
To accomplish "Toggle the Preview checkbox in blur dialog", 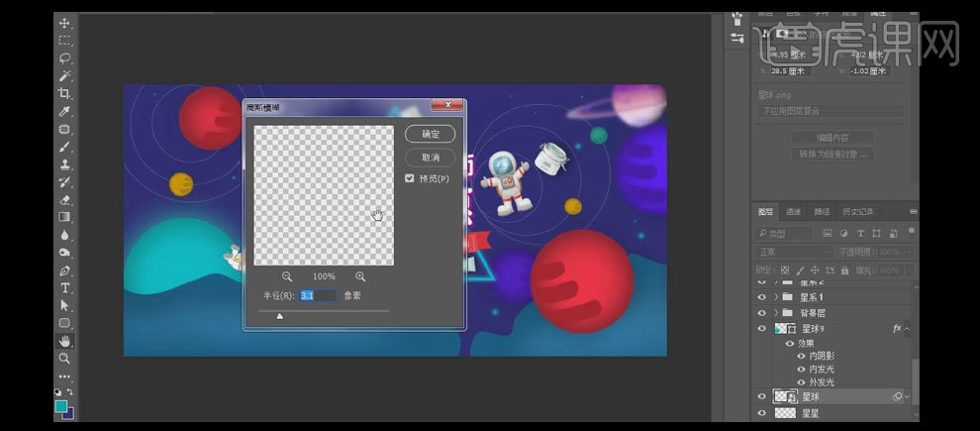I will [410, 178].
